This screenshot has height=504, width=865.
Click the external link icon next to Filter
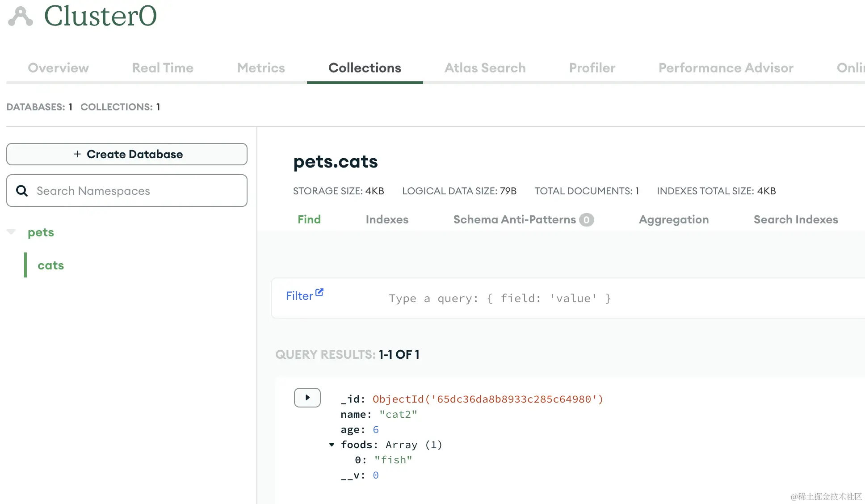pos(319,293)
